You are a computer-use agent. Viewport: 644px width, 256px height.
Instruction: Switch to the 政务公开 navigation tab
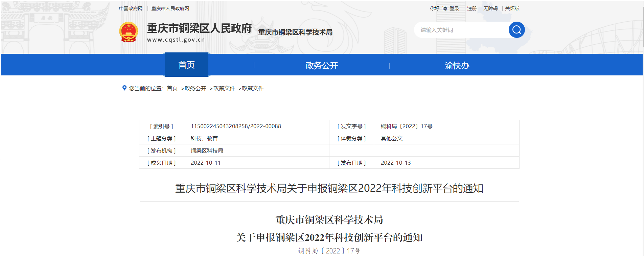point(321,65)
